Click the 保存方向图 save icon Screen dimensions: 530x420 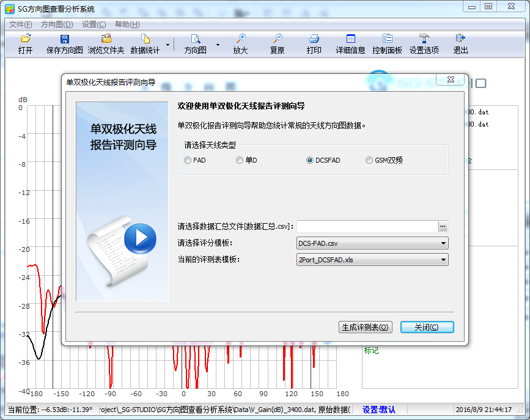[x=64, y=39]
